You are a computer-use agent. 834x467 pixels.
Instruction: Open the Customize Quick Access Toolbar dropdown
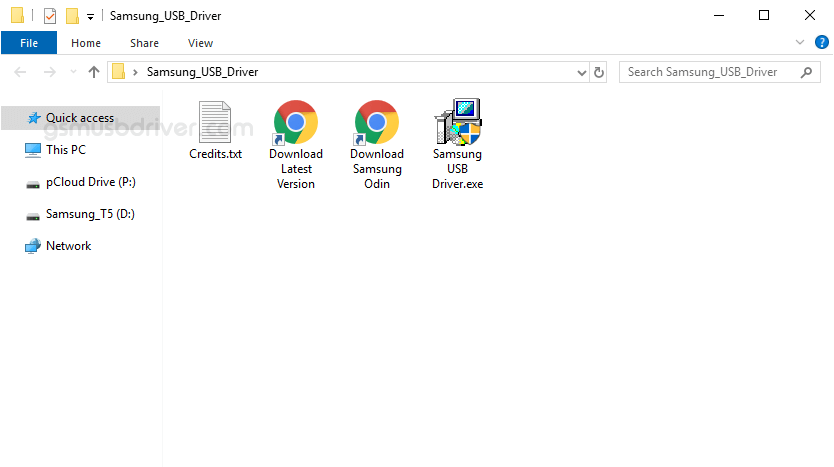90,17
